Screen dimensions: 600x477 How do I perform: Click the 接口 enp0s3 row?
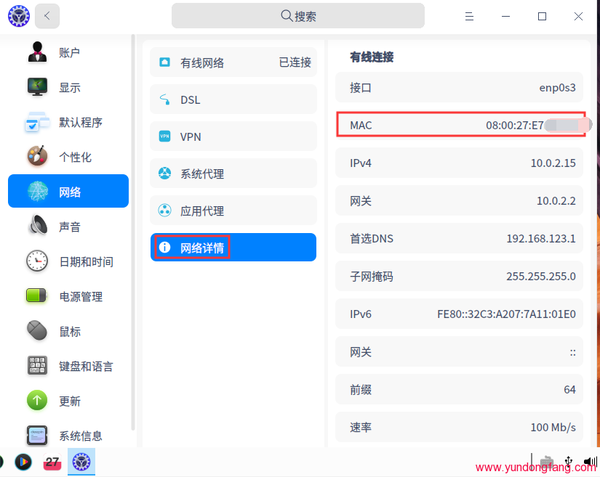point(459,88)
